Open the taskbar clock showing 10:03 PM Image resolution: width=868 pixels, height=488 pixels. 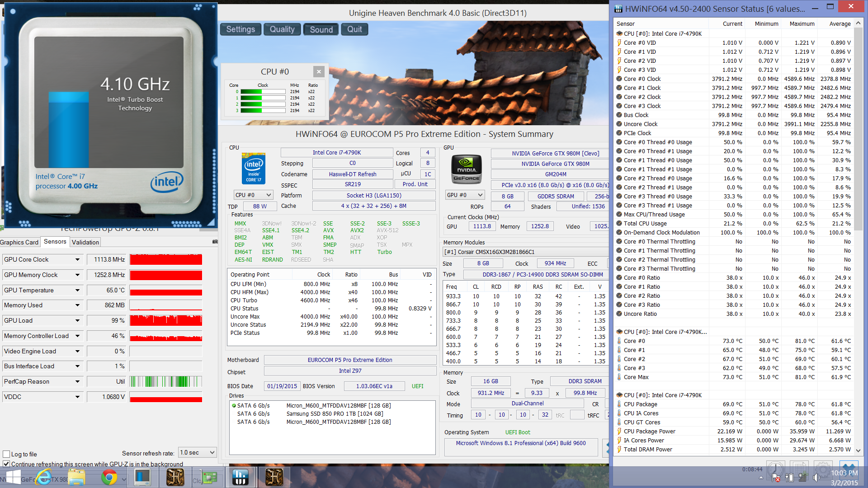[844, 478]
